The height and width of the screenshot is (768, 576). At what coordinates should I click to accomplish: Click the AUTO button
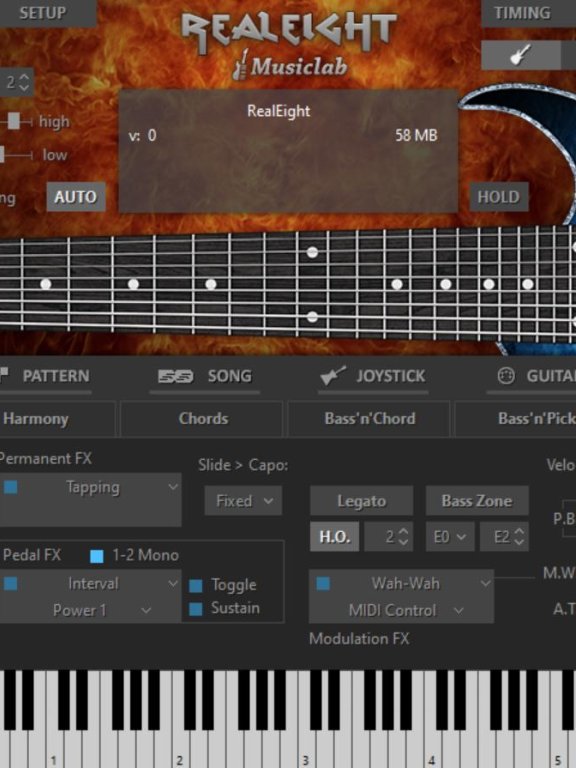[x=76, y=197]
